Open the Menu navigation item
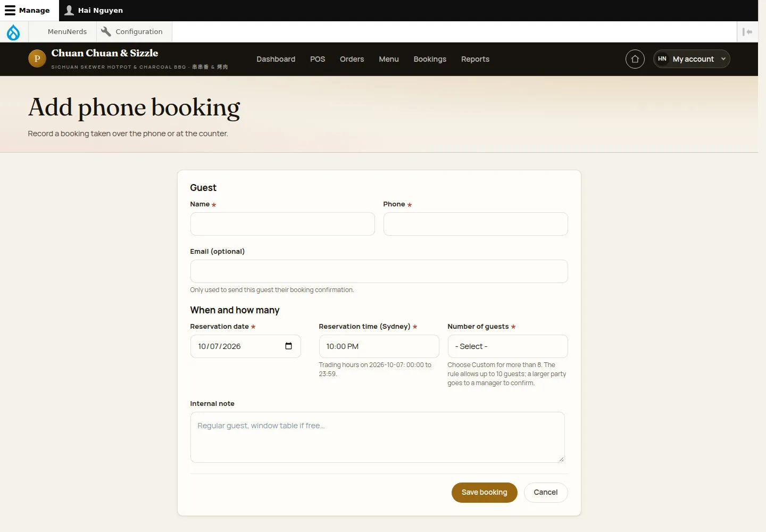766x532 pixels. [x=389, y=59]
